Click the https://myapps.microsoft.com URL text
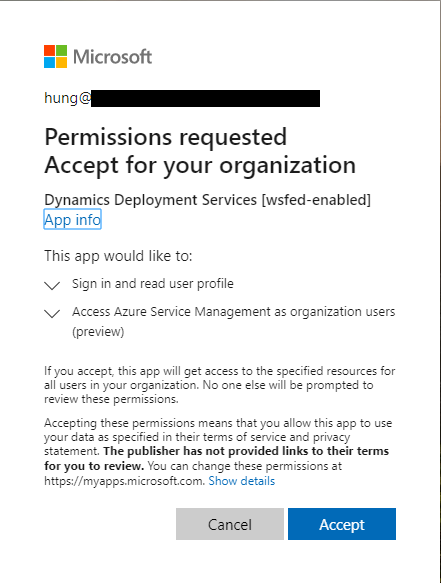Viewport: 441px width, 583px height. coord(125,481)
